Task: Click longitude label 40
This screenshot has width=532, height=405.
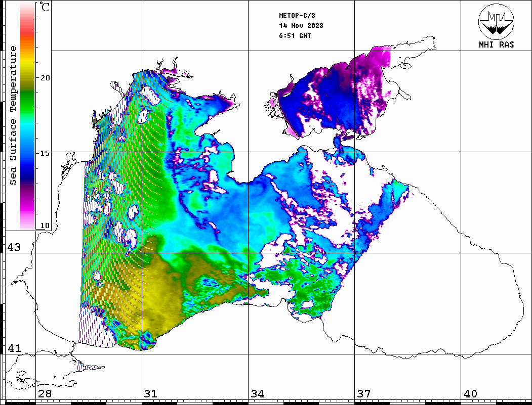Action: click(470, 394)
